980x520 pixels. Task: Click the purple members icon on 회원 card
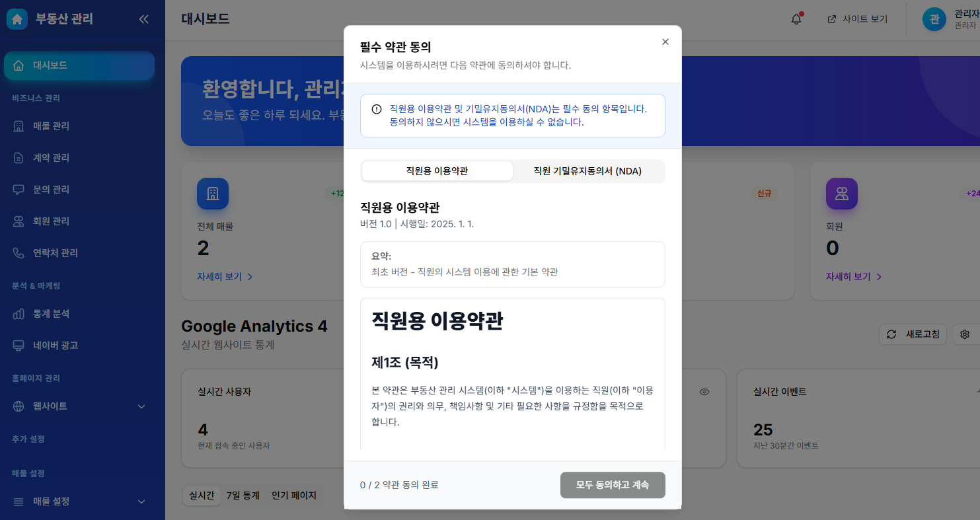841,194
